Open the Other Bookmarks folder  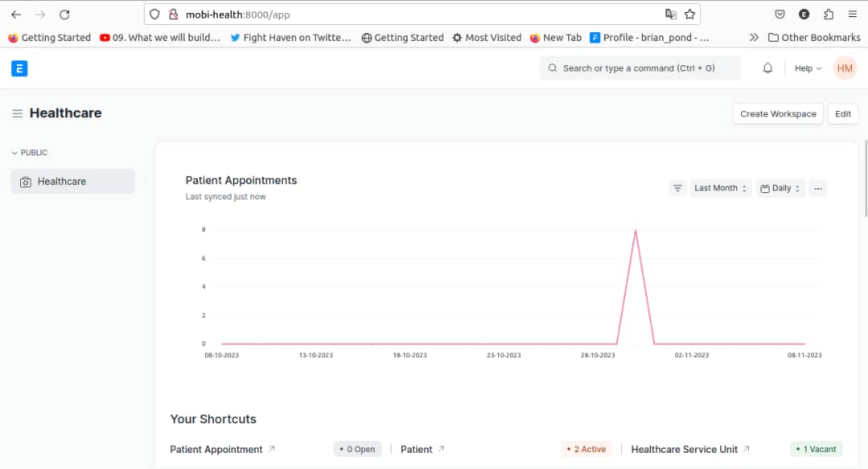[x=814, y=37]
